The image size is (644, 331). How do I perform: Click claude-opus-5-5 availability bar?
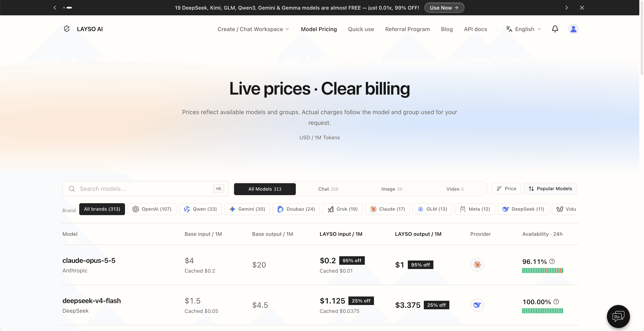point(542,271)
